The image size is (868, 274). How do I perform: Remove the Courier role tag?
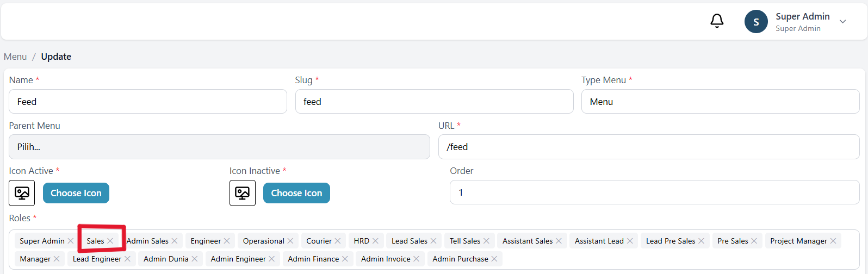click(x=338, y=241)
